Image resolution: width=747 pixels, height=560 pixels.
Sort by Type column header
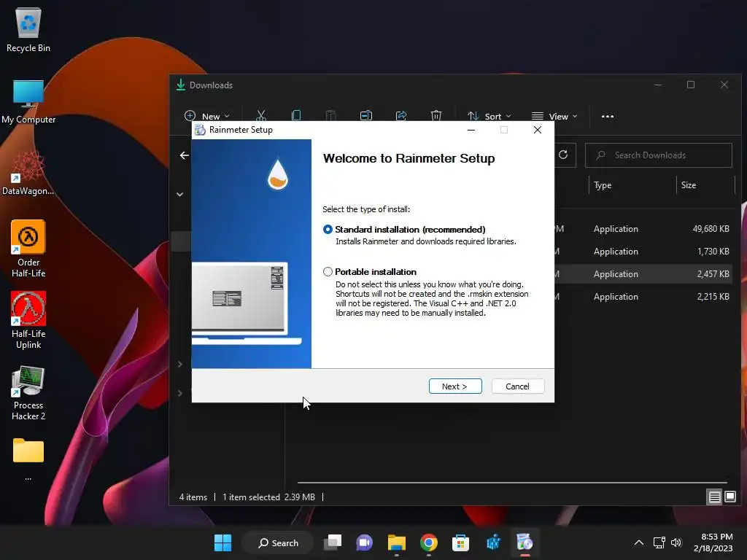pyautogui.click(x=603, y=185)
